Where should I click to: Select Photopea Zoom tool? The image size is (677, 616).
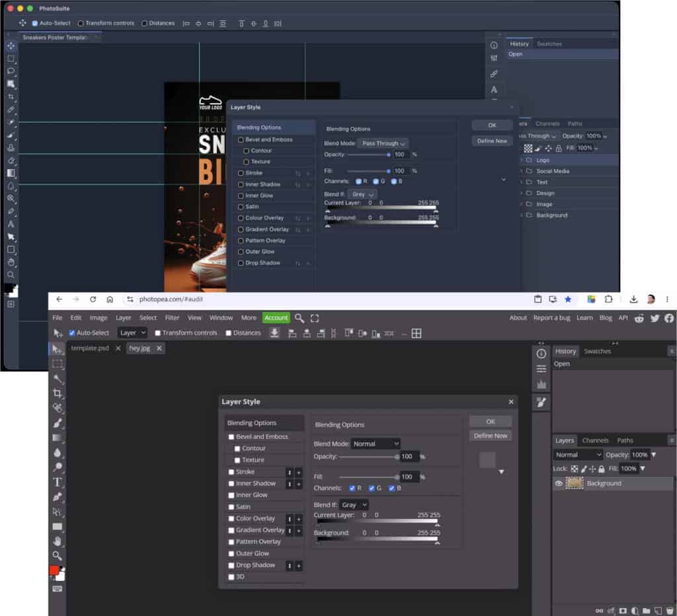(58, 556)
